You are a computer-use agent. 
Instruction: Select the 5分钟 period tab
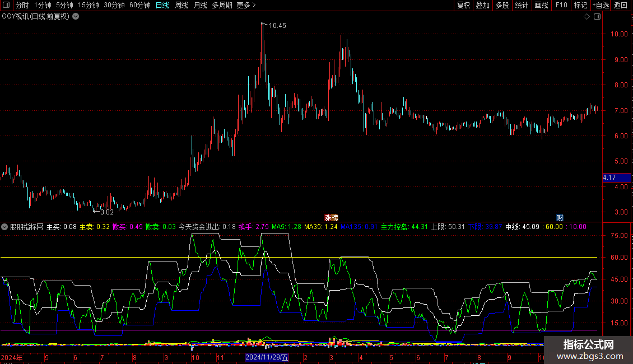64,5
